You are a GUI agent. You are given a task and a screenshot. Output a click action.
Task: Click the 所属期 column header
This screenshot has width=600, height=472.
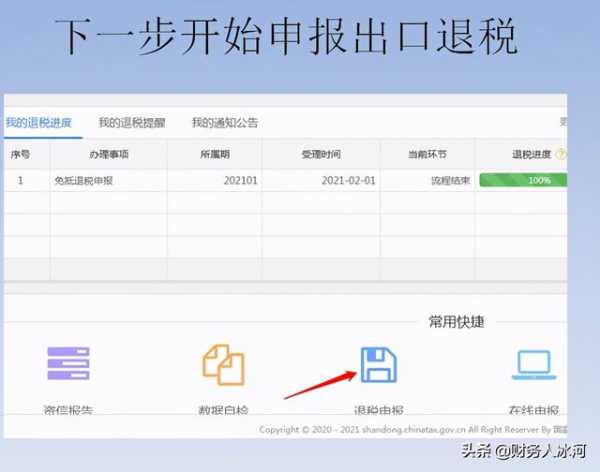[x=215, y=155]
